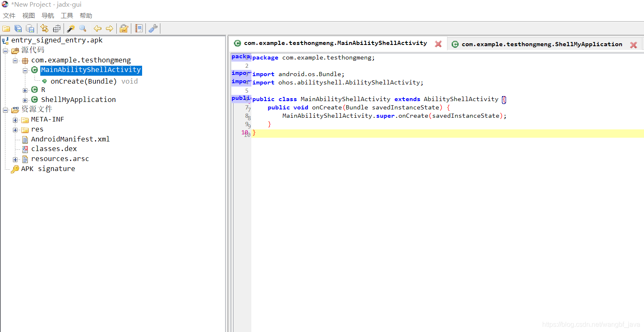Image resolution: width=644 pixels, height=332 pixels.
Task: Click 'import ohos.abilityshell.AbilityShellActivity;' code line
Action: point(338,82)
